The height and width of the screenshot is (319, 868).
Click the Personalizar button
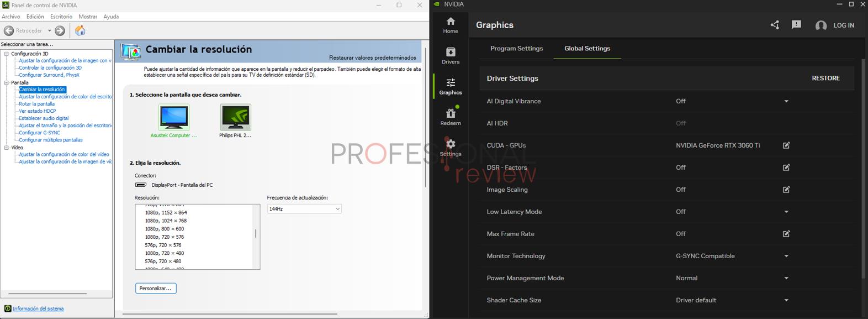[156, 288]
